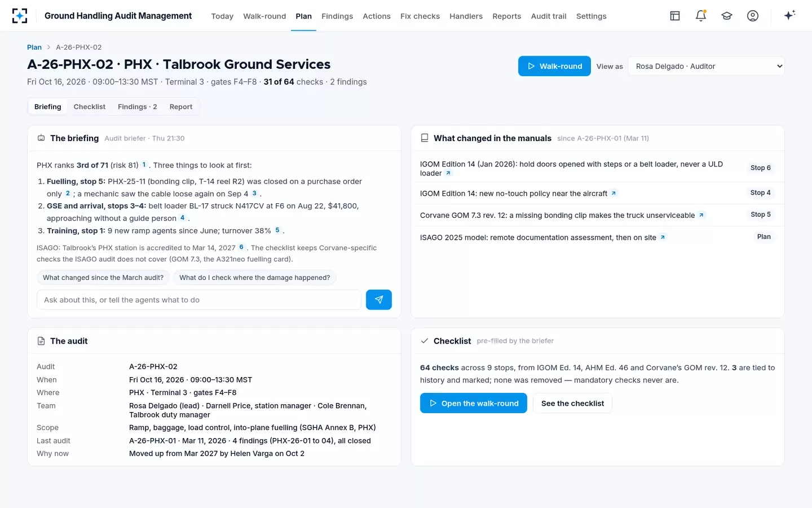
Task: Open citation 3 in the Fuelling item
Action: [x=254, y=193]
